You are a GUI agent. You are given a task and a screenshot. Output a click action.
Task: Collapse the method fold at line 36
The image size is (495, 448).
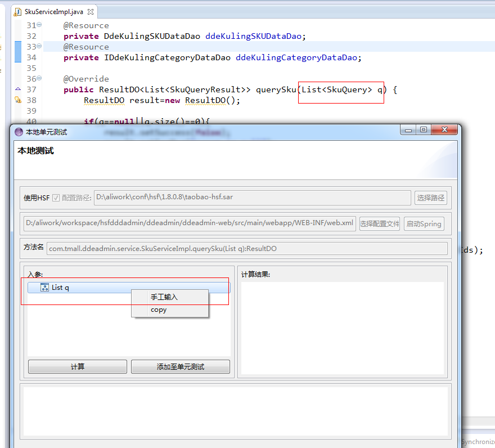click(39, 79)
